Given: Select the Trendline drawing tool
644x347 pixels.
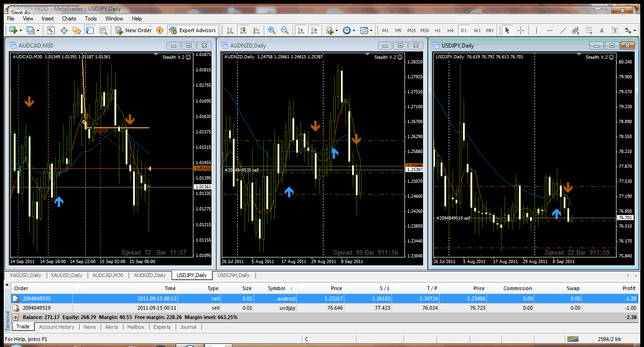Looking at the screenshot, I should [562, 30].
